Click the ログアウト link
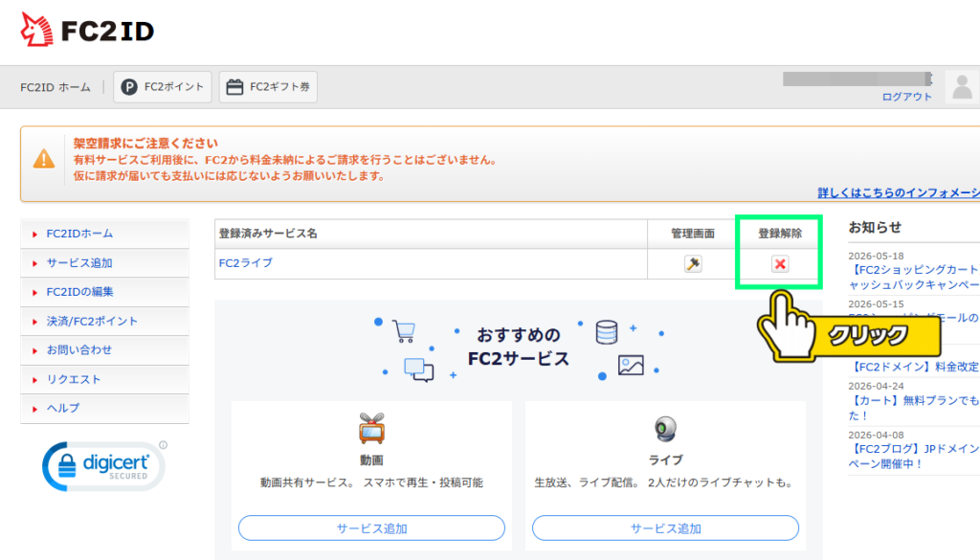980x560 pixels. coord(906,97)
